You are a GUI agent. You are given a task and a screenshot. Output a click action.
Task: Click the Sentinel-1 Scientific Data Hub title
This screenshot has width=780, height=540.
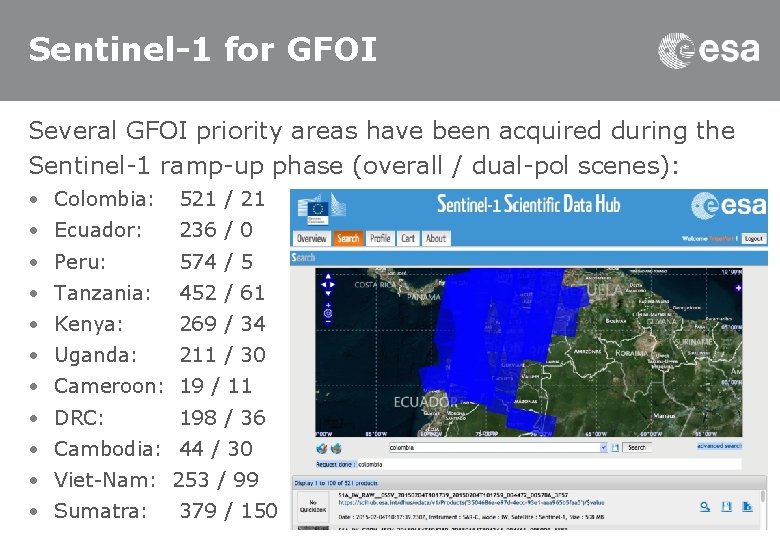528,204
